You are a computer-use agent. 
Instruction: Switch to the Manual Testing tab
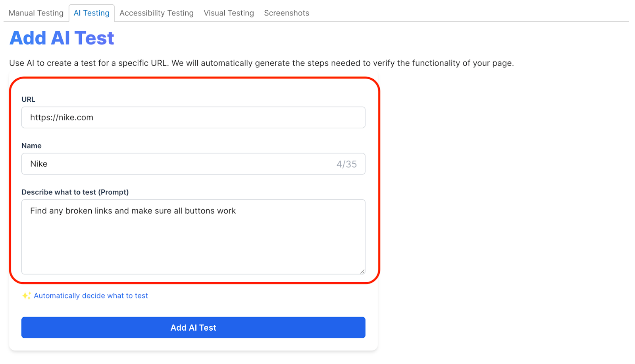point(36,13)
